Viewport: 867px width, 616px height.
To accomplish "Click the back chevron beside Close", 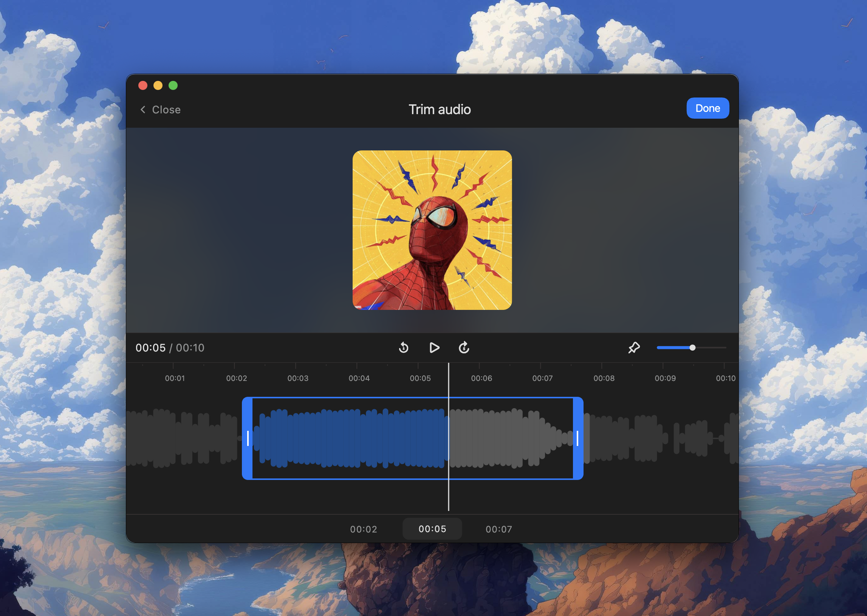I will pos(142,110).
